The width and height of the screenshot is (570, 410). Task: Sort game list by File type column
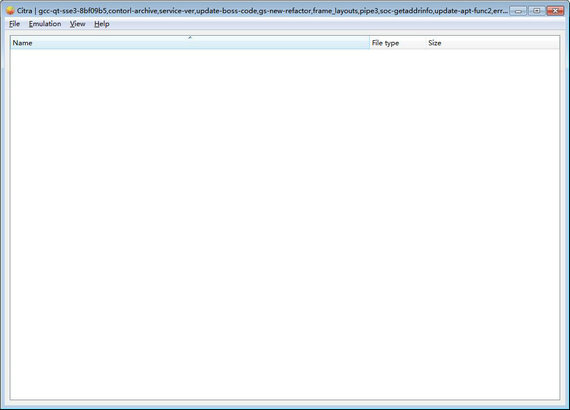[x=398, y=43]
